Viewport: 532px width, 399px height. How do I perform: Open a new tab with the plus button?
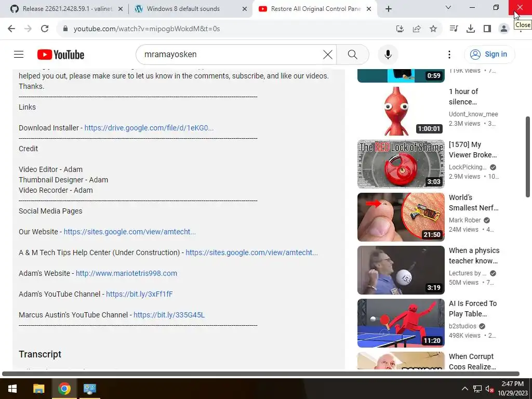point(389,9)
